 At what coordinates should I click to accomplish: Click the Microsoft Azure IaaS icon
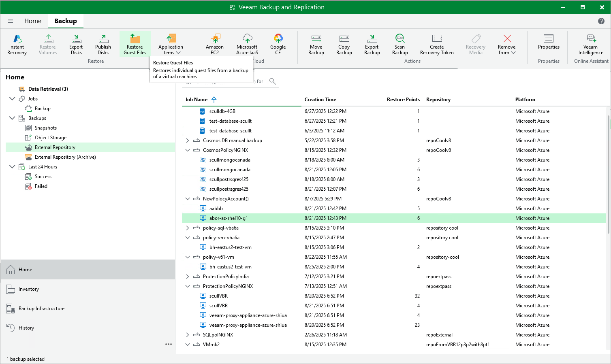pyautogui.click(x=247, y=44)
